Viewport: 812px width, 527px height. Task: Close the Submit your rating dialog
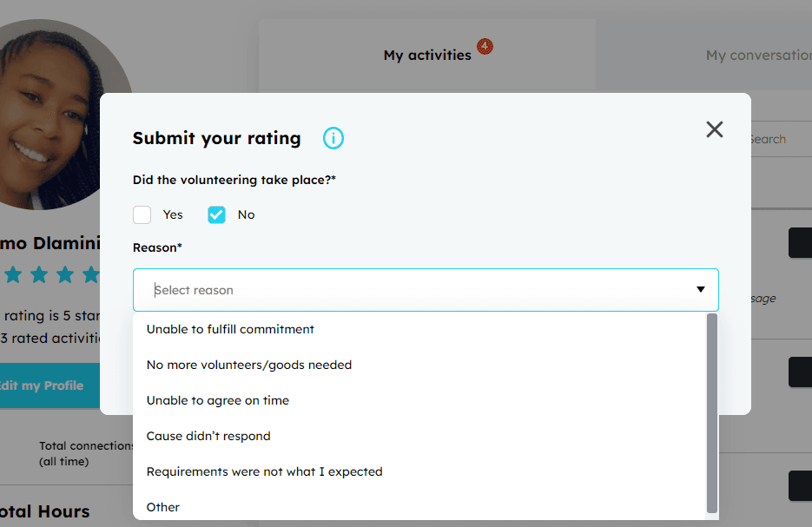(714, 129)
